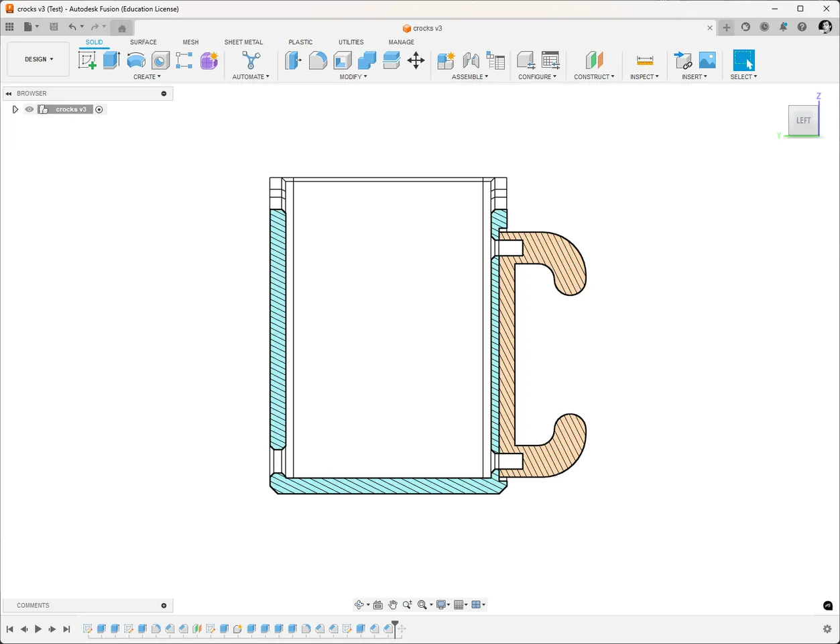This screenshot has height=644, width=840.
Task: Play the design timeline
Action: (38, 629)
